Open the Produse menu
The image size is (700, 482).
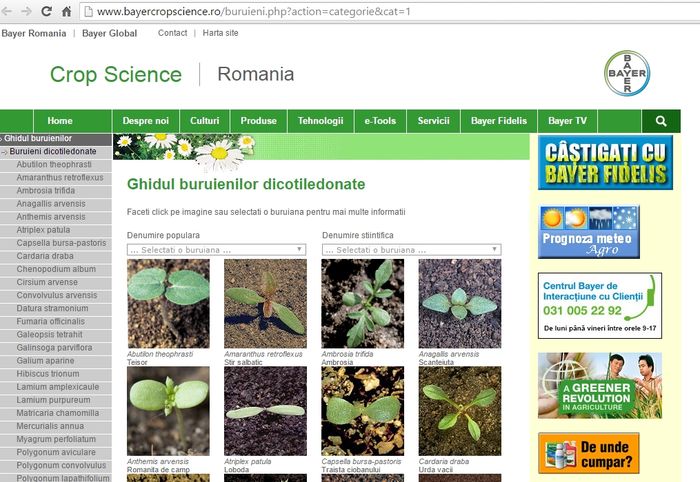pos(258,121)
